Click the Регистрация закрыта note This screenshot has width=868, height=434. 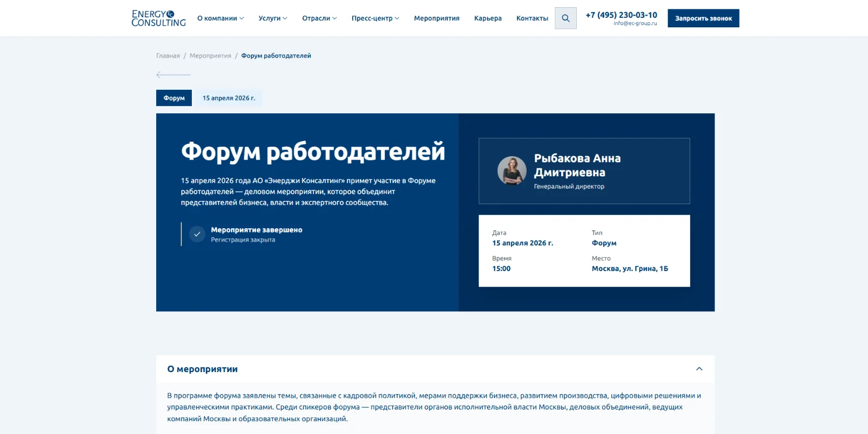tap(243, 240)
